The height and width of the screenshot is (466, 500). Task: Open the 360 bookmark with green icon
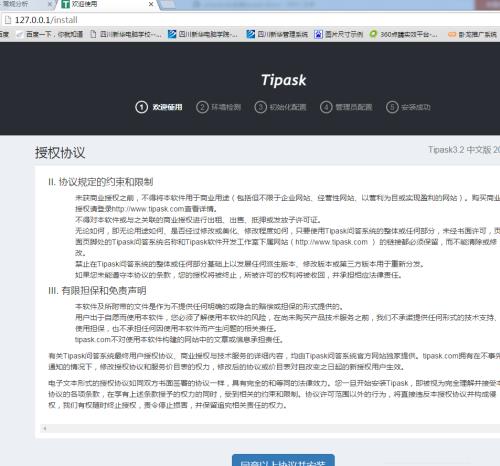[x=404, y=34]
